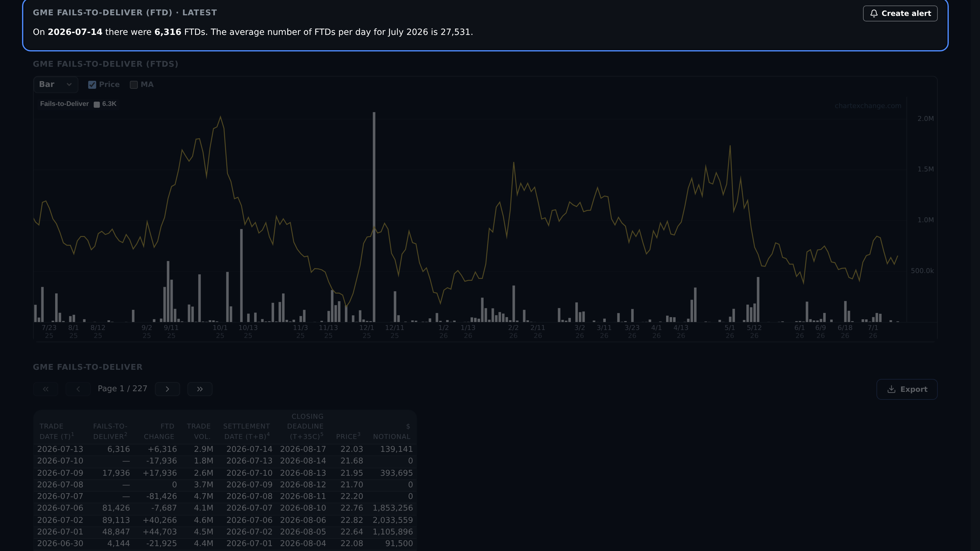The height and width of the screenshot is (551, 980).
Task: Click the $ Notional column header
Action: 391,431
